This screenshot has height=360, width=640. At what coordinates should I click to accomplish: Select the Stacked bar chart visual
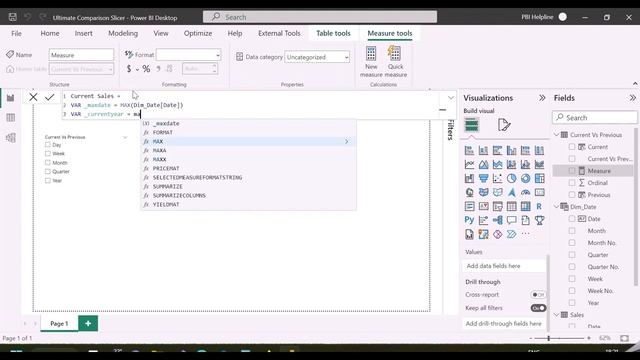(x=469, y=151)
